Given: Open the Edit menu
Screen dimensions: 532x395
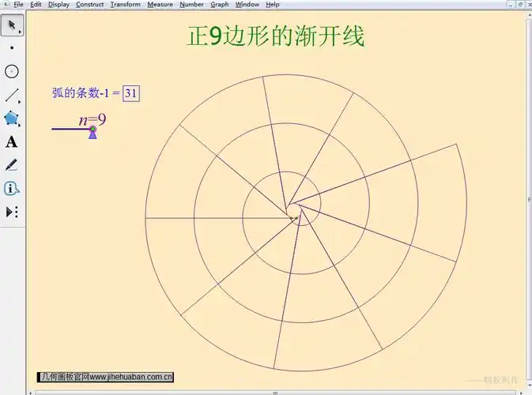Looking at the screenshot, I should tap(36, 5).
